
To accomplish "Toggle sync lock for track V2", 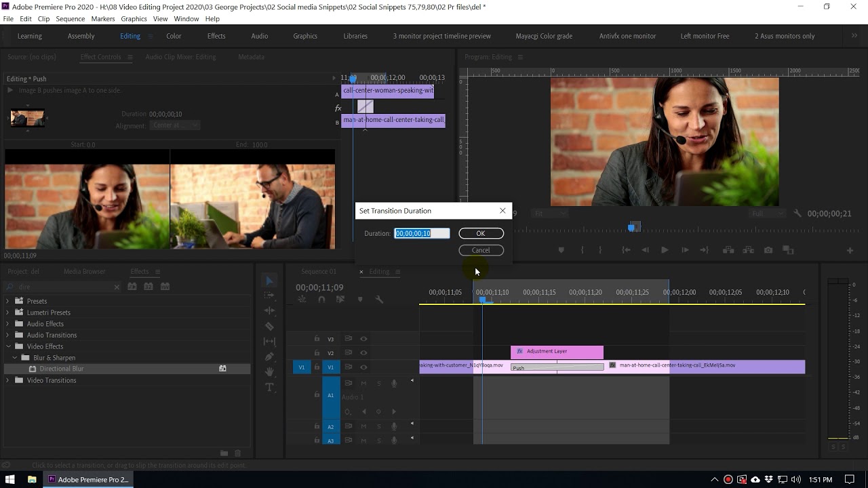I will pos(349,352).
